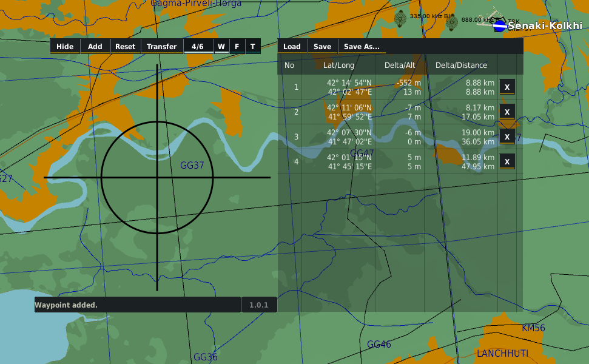Click the Delta/Distance column header
589x364 pixels.
point(461,66)
